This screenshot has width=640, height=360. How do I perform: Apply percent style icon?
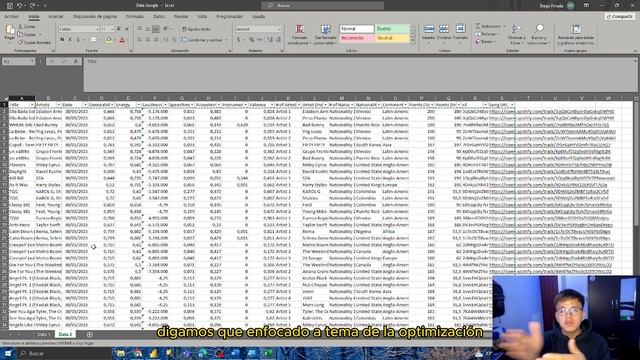pyautogui.click(x=251, y=40)
